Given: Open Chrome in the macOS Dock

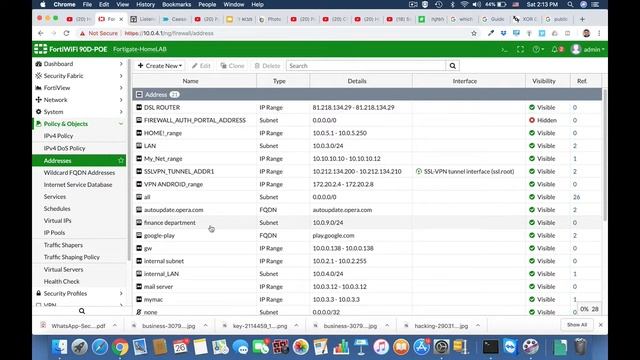Looking at the screenshot, I should click(120, 347).
